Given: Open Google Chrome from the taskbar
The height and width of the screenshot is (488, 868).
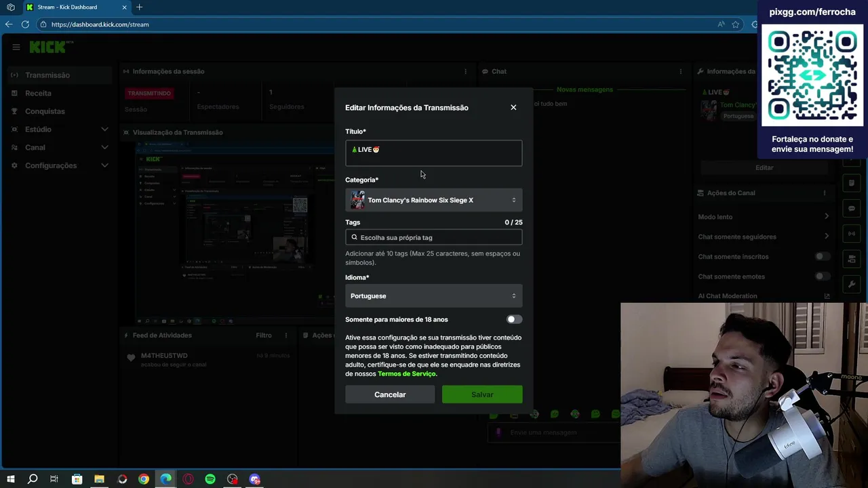Looking at the screenshot, I should 144,479.
